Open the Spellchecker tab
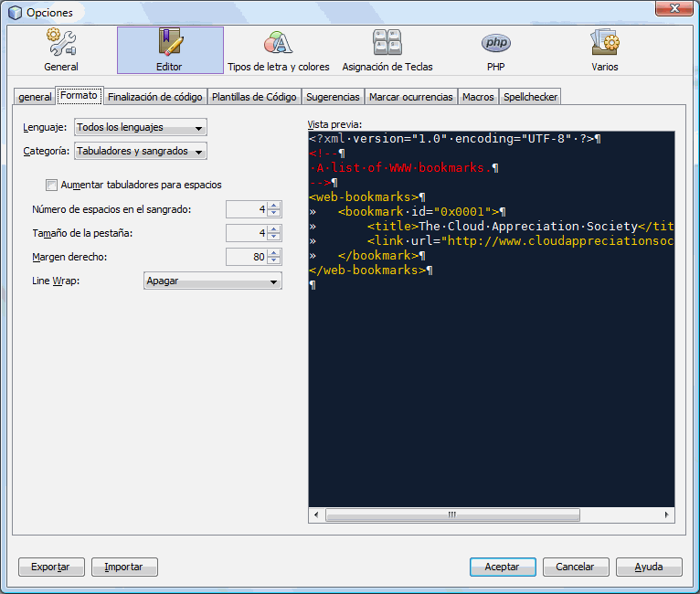The width and height of the screenshot is (700, 594). (x=530, y=97)
